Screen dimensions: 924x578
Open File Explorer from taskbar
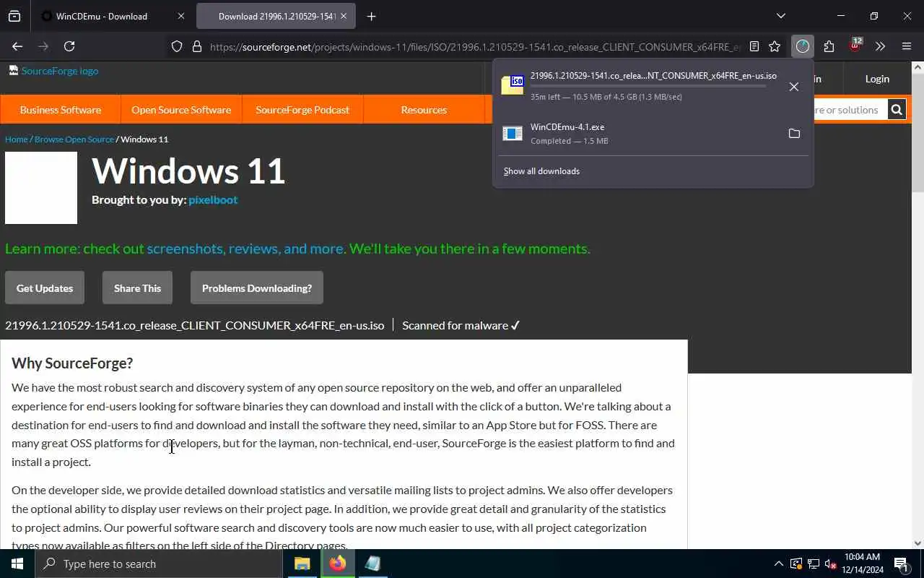pos(302,564)
